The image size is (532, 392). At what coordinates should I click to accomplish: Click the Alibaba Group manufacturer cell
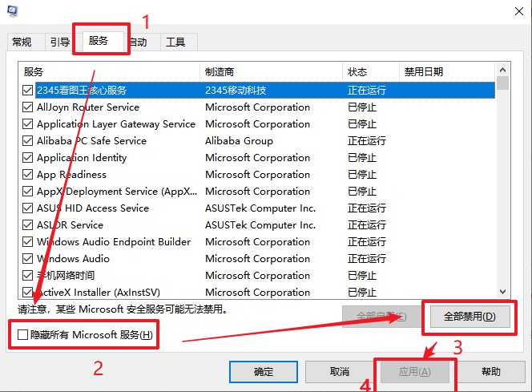pyautogui.click(x=239, y=141)
